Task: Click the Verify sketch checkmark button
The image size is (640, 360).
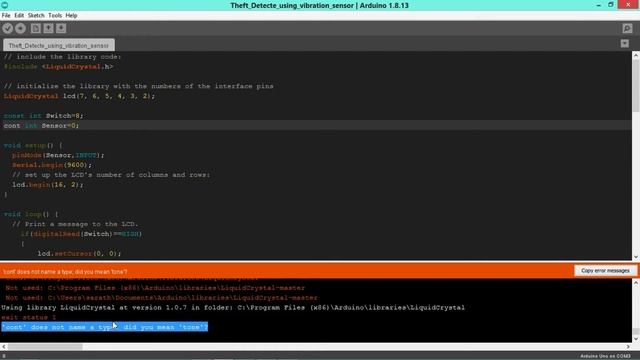Action: coord(8,29)
